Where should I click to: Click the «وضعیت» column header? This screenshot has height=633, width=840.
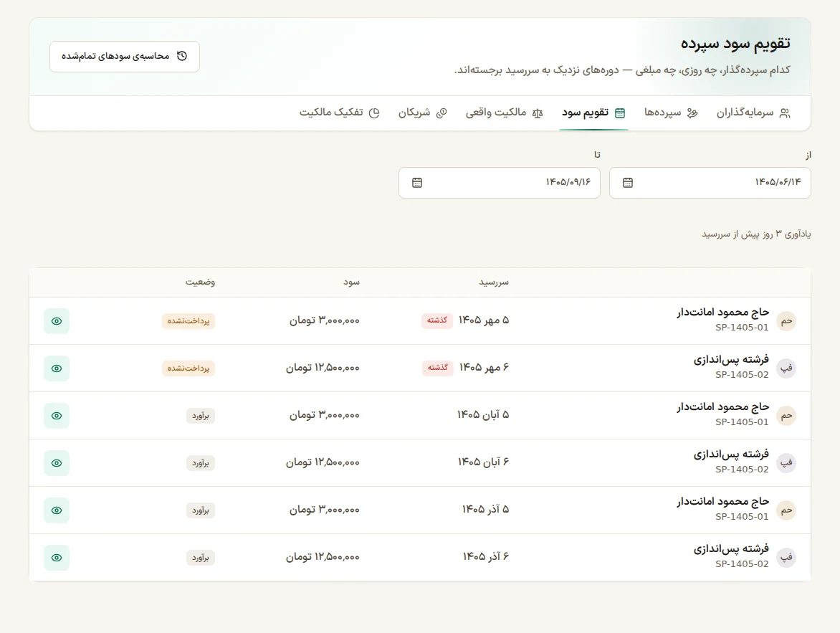(x=201, y=282)
